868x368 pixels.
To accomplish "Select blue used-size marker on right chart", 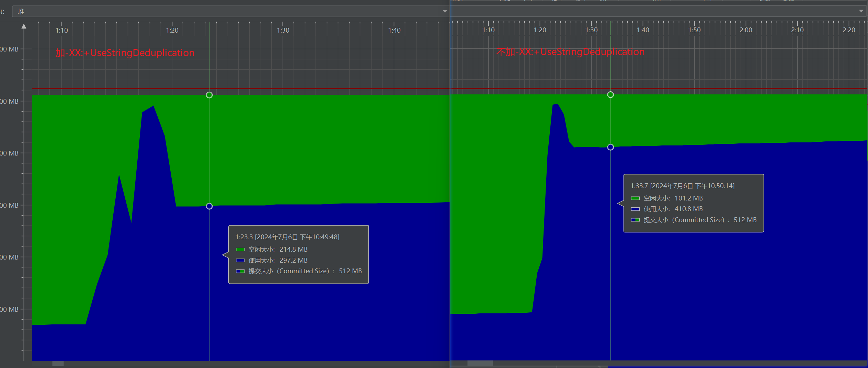I will point(610,147).
